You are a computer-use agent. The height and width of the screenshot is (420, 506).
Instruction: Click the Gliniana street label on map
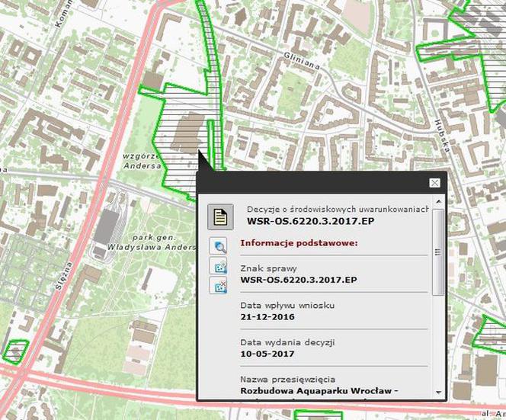302,61
